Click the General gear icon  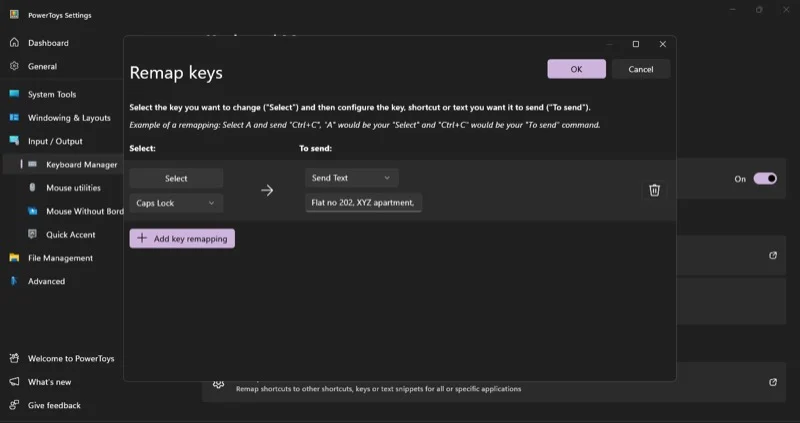tap(14, 66)
